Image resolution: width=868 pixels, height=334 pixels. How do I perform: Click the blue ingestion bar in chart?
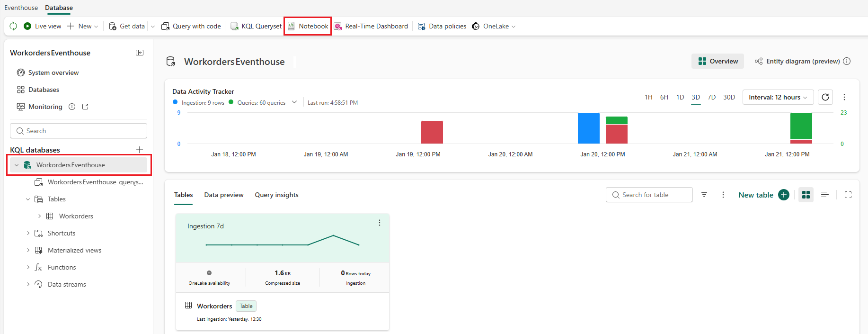tap(589, 128)
